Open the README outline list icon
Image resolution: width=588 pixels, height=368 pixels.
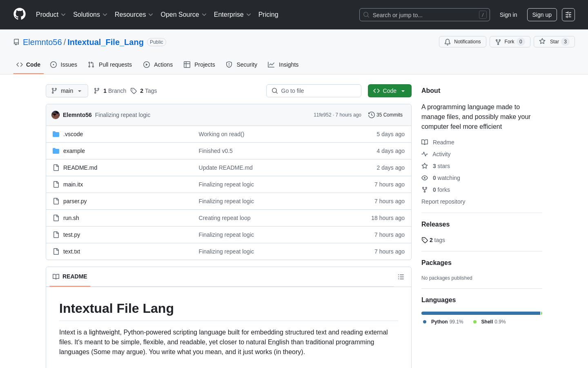click(401, 277)
